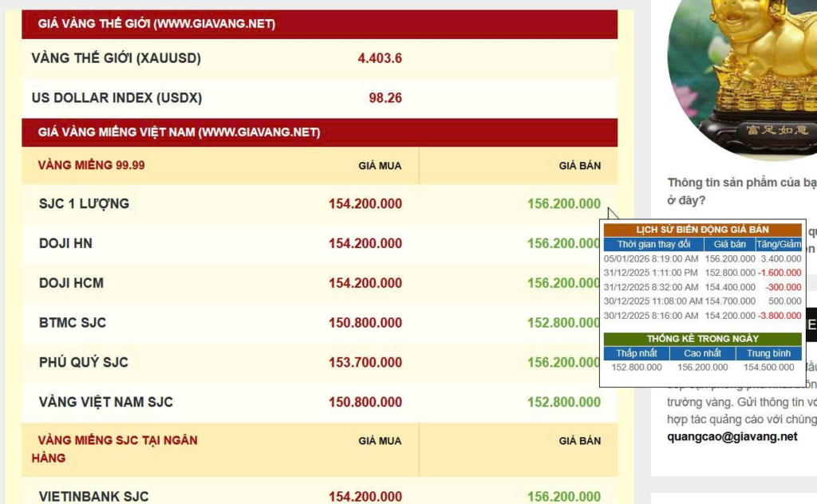817x504 pixels.
Task: Click the Thời gian thay đổi column header
Action: point(653,244)
